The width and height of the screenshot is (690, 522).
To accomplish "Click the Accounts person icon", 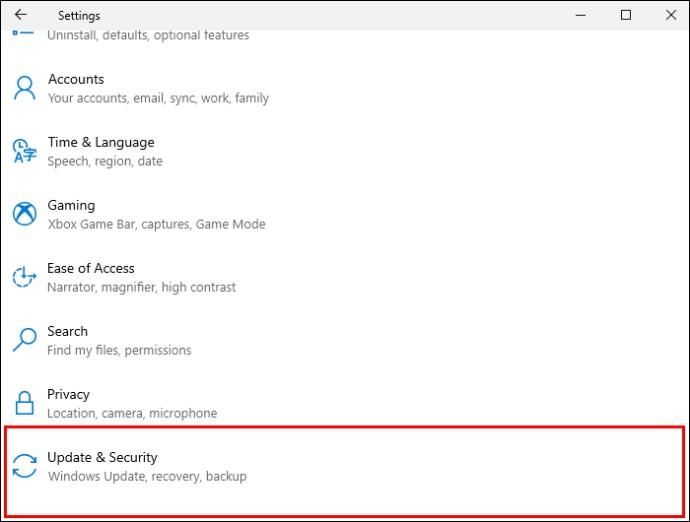I will pyautogui.click(x=25, y=88).
